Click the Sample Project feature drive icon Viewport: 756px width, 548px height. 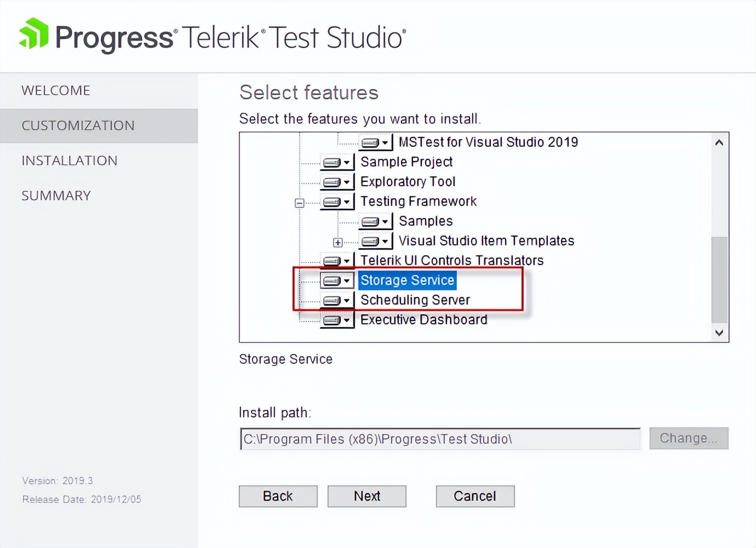[x=333, y=162]
